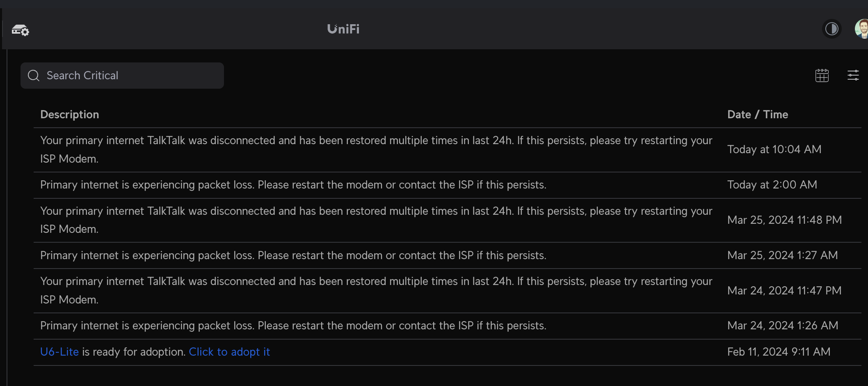Viewport: 868px width, 386px height.
Task: Open the Mar 24 1:26 AM packet loss alert
Action: click(x=293, y=326)
